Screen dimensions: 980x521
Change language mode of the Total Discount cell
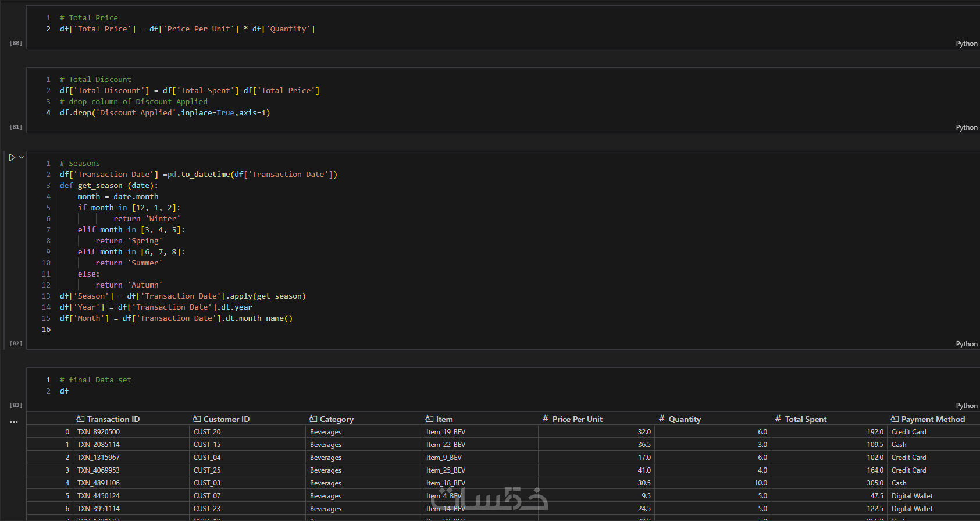[966, 127]
